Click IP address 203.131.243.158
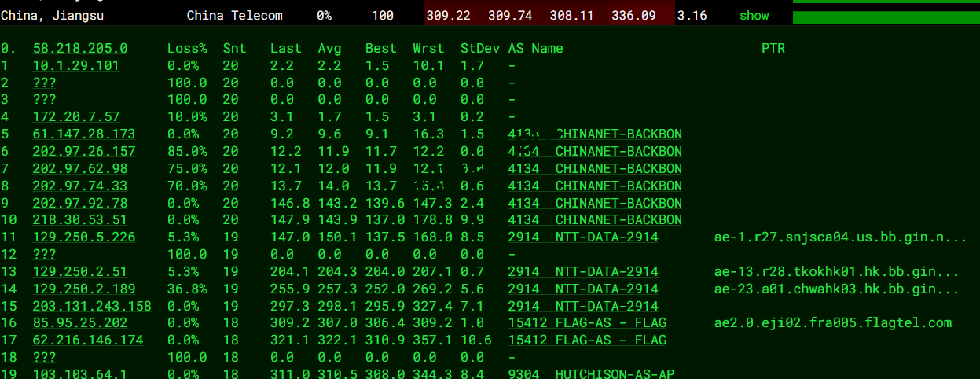980x379 pixels. pyautogui.click(x=92, y=306)
